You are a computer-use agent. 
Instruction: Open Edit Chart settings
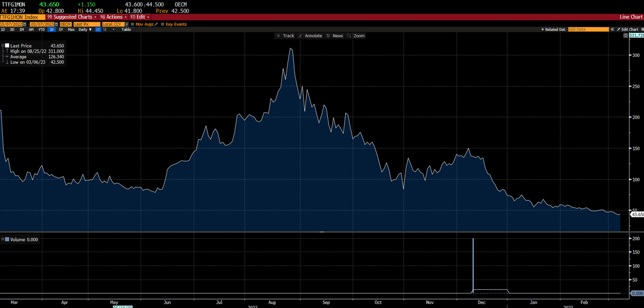[627, 30]
